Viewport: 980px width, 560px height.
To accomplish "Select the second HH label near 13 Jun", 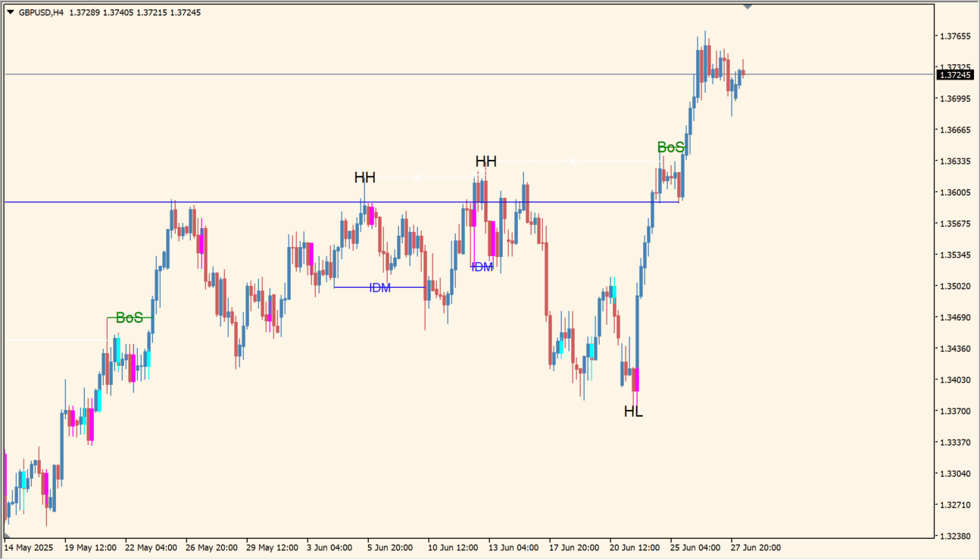I will 485,161.
